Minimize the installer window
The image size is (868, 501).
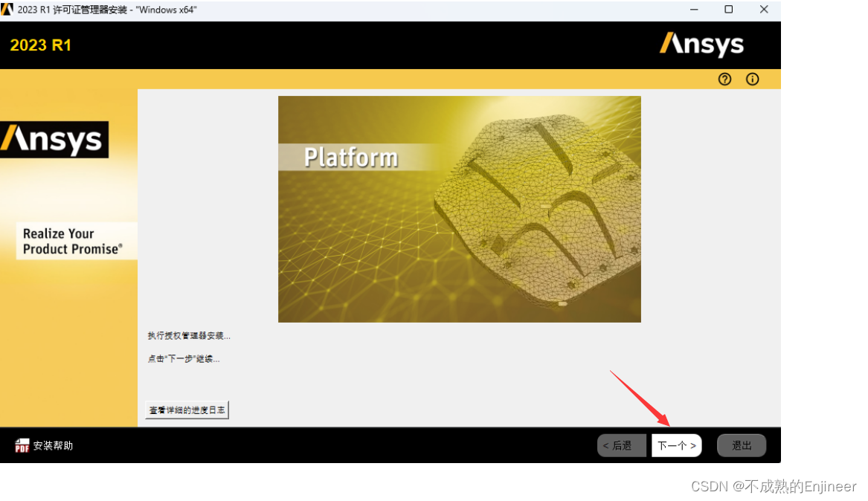coord(694,10)
